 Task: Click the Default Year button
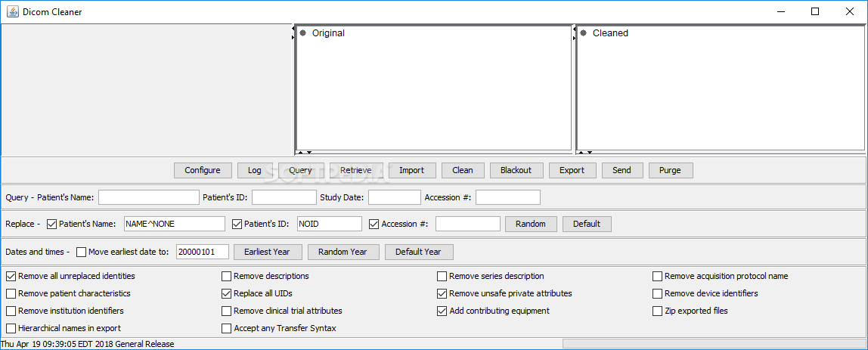[419, 252]
